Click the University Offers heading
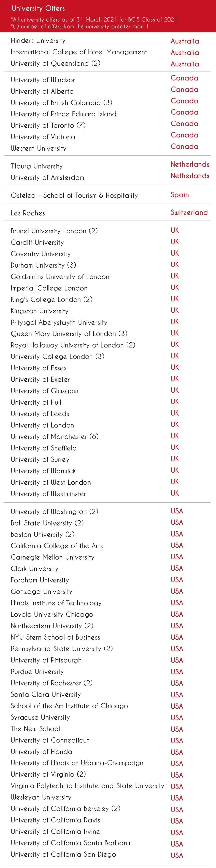216x868 pixels. (38, 8)
